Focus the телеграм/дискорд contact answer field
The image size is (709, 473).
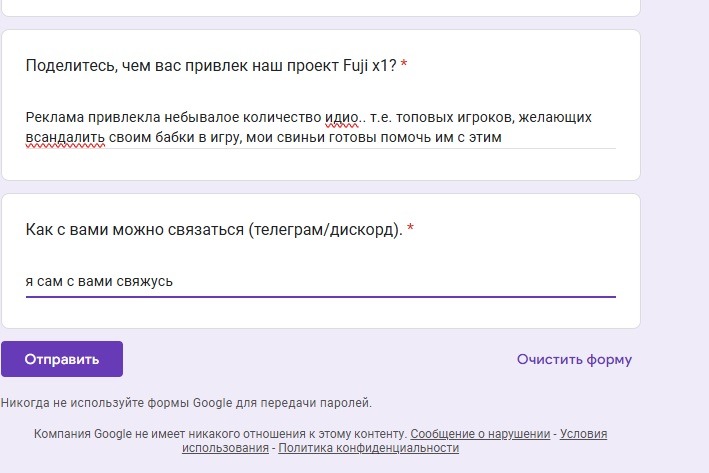click(321, 282)
